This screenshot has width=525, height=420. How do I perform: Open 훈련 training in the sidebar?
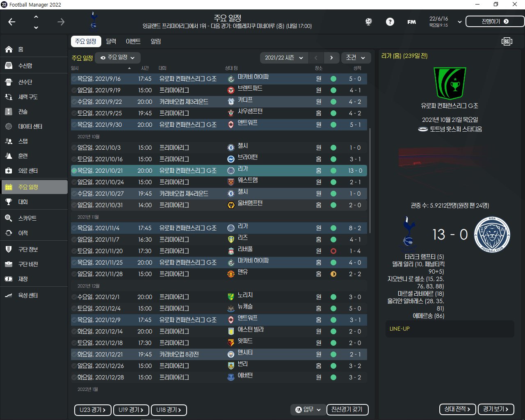34,156
